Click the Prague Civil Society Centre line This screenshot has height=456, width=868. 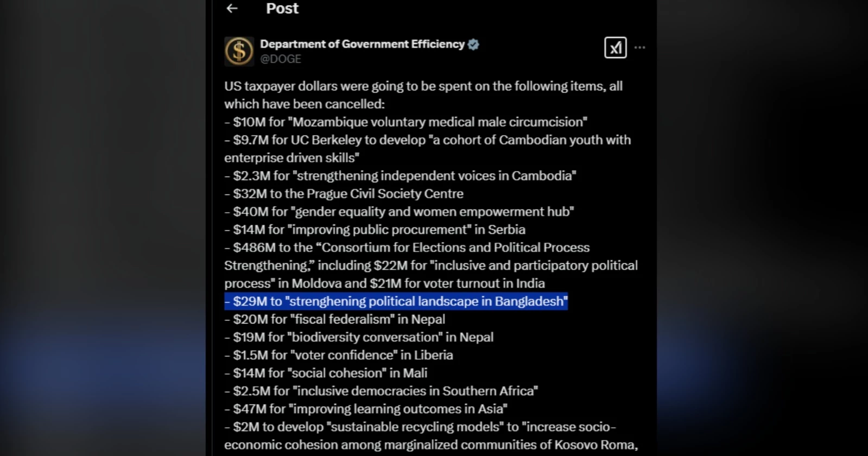[344, 194]
